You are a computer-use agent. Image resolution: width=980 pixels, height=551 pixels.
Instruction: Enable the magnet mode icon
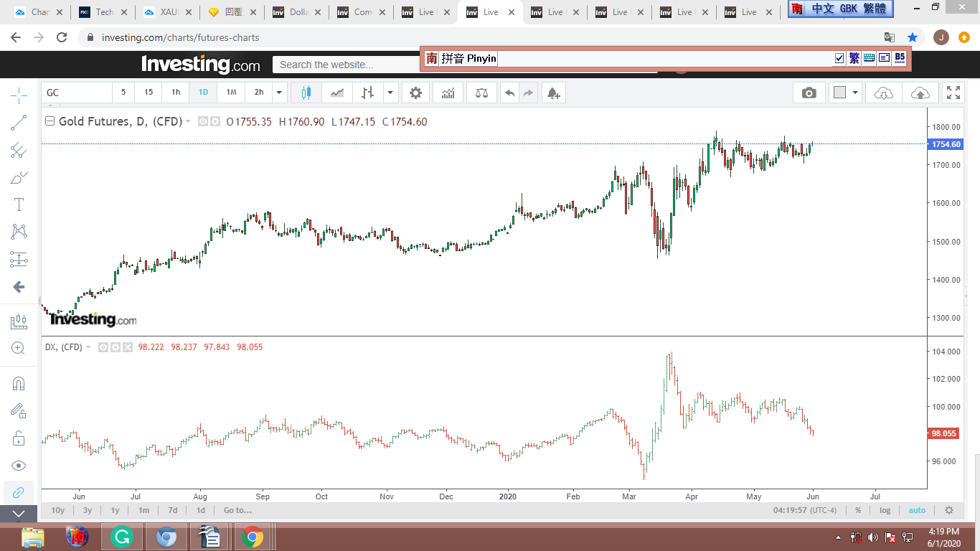click(19, 383)
